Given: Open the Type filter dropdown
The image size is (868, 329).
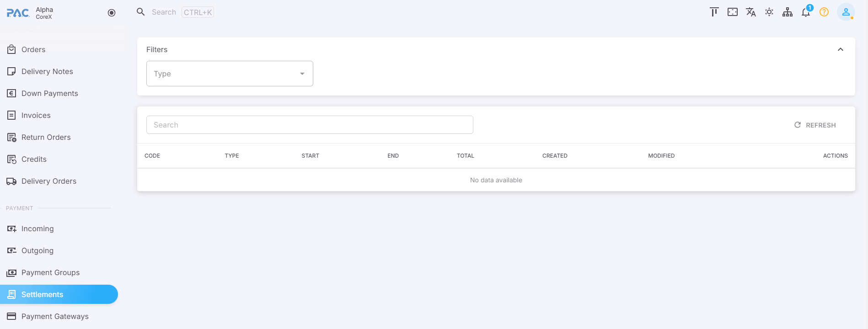Looking at the screenshot, I should (230, 74).
